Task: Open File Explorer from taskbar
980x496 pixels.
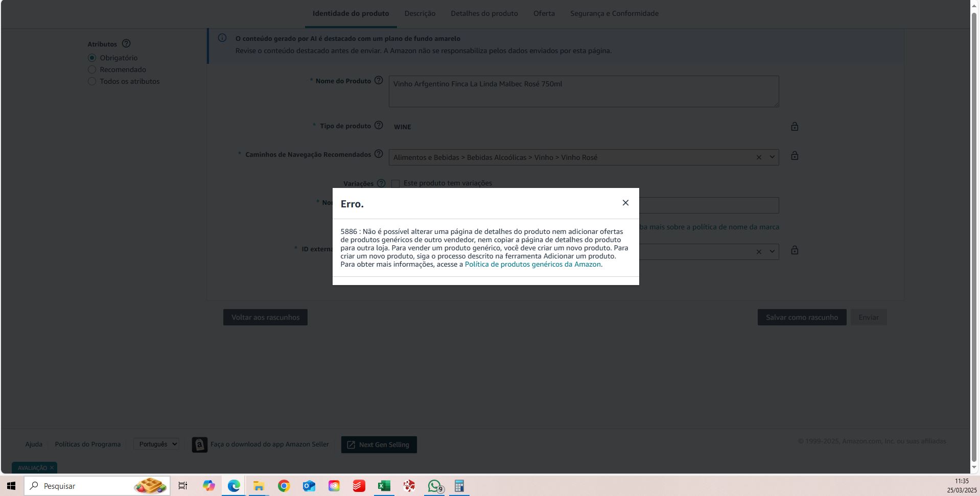Action: pyautogui.click(x=259, y=486)
